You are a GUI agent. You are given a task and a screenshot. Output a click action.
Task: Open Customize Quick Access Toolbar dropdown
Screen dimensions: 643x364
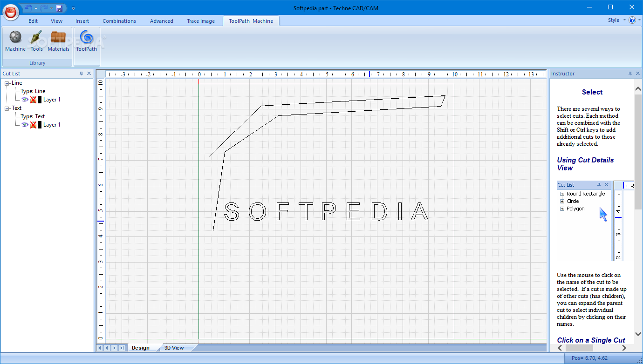click(73, 8)
